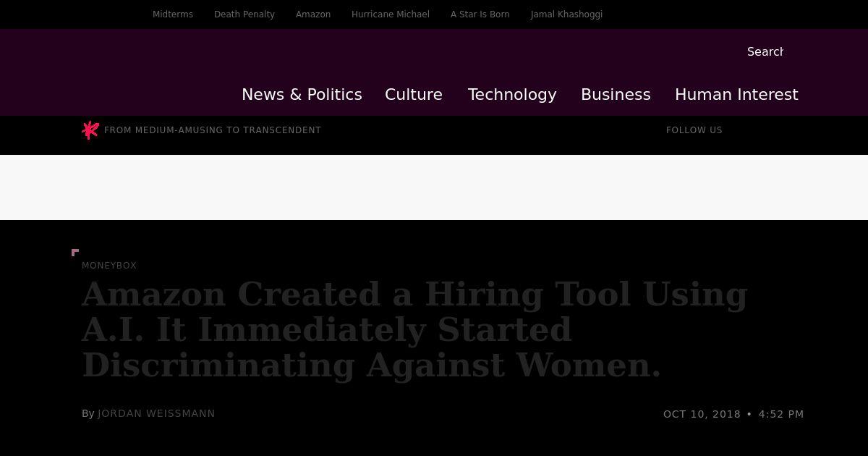Open the Hurricane Michael topic link
Screen dimensions: 868x456
pos(391,14)
